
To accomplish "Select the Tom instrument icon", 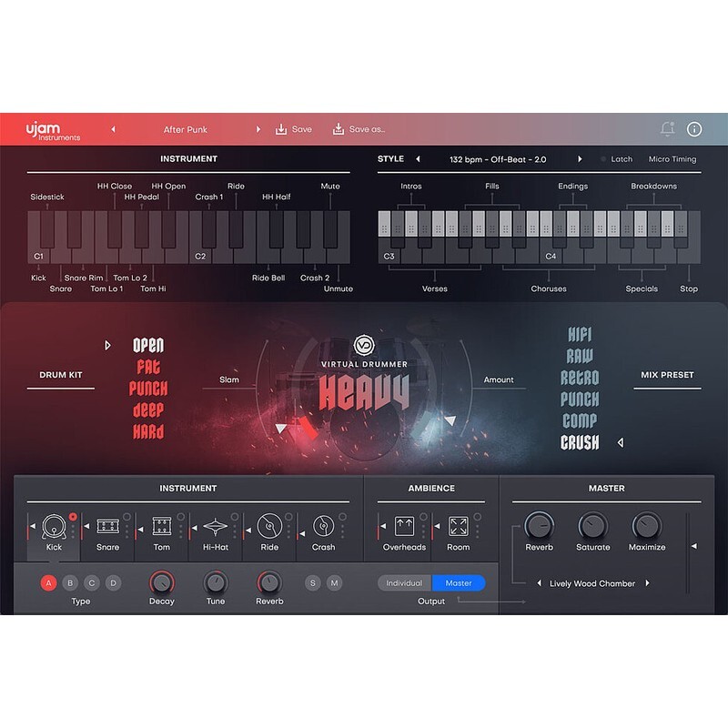I will (x=162, y=526).
